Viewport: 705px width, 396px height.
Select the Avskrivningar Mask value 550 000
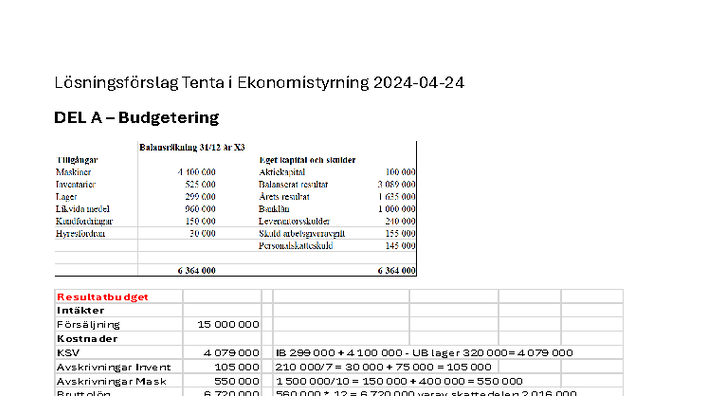coord(237,382)
